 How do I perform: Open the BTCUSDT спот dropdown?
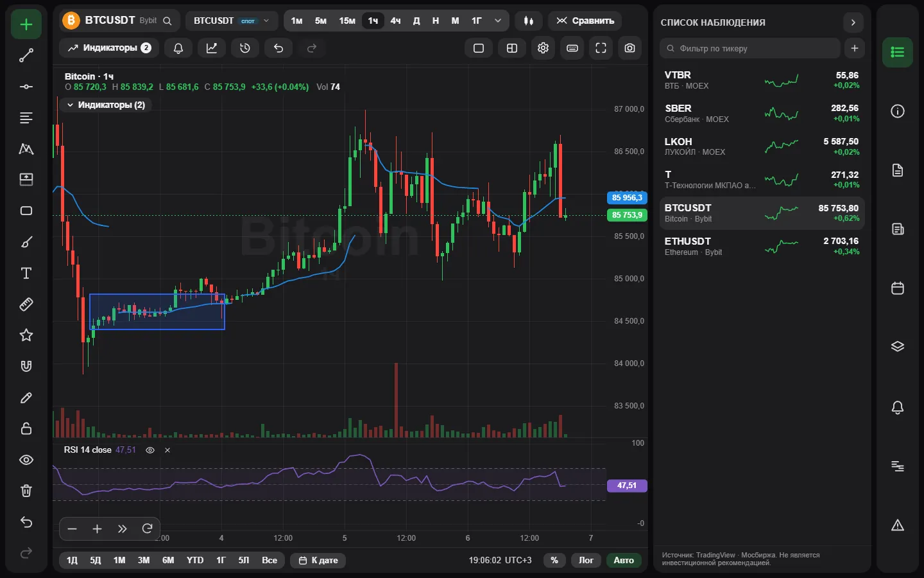tap(232, 21)
